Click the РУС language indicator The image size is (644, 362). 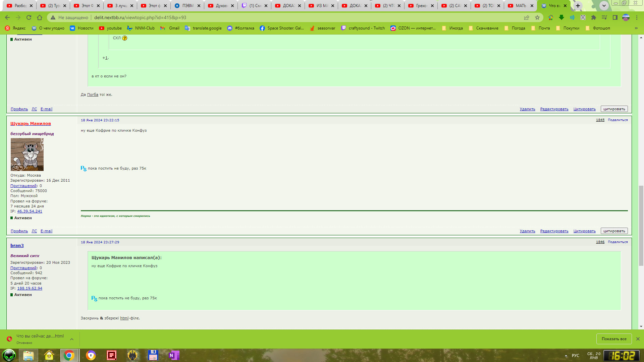(576, 356)
